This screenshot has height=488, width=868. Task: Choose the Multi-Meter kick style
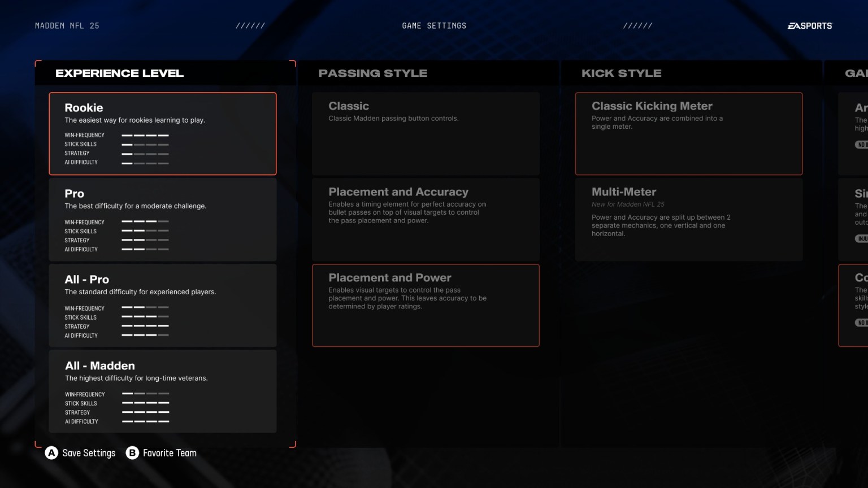(689, 220)
